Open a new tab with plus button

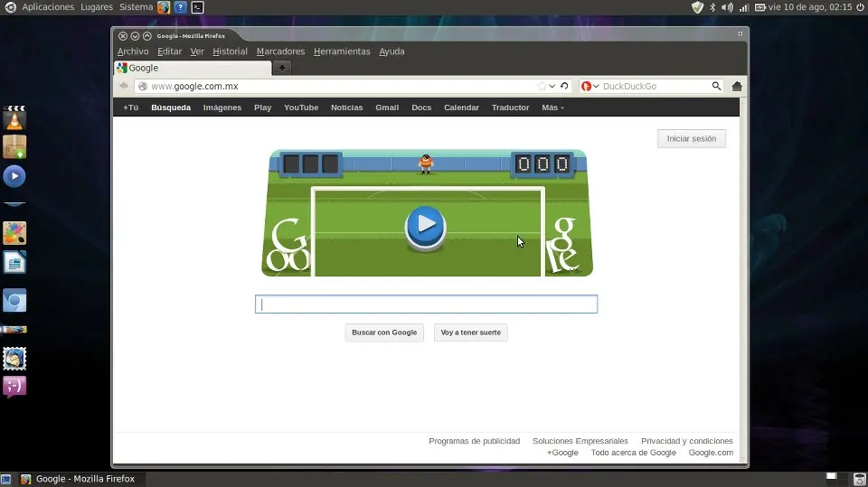coord(282,68)
